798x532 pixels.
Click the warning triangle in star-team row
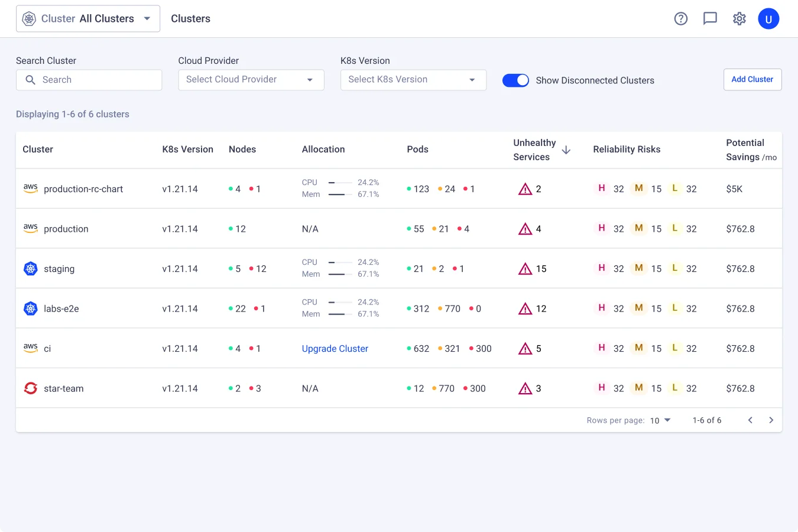525,388
